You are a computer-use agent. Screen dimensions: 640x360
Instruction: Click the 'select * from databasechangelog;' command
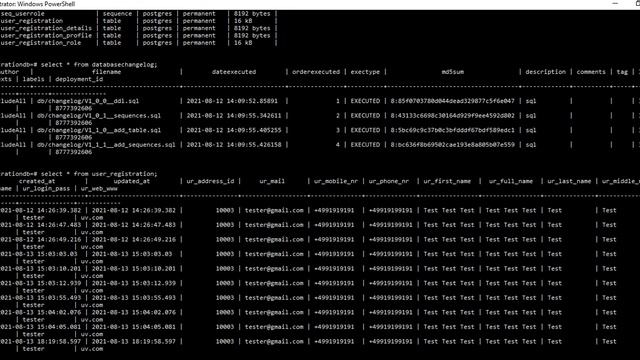tap(99, 64)
